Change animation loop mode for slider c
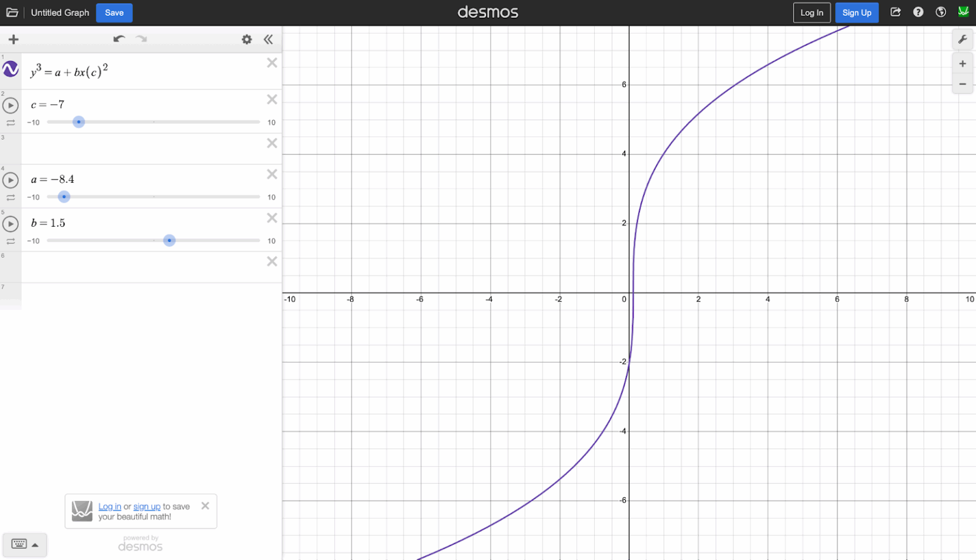The image size is (976, 560). 11,123
